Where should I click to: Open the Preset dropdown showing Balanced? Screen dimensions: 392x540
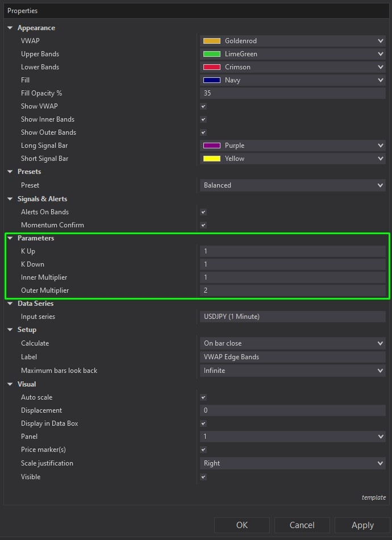pos(292,185)
